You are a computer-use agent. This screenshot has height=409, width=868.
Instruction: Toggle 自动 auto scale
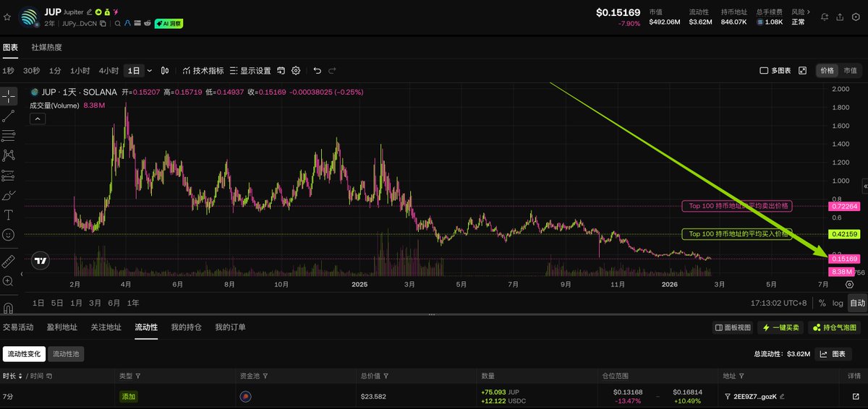tap(857, 303)
